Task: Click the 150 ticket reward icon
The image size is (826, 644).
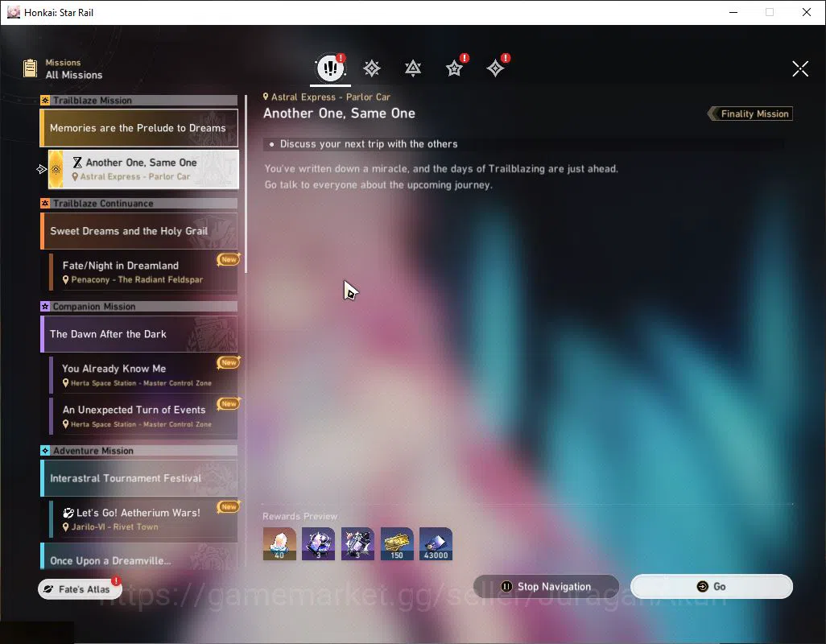Action: [x=397, y=543]
